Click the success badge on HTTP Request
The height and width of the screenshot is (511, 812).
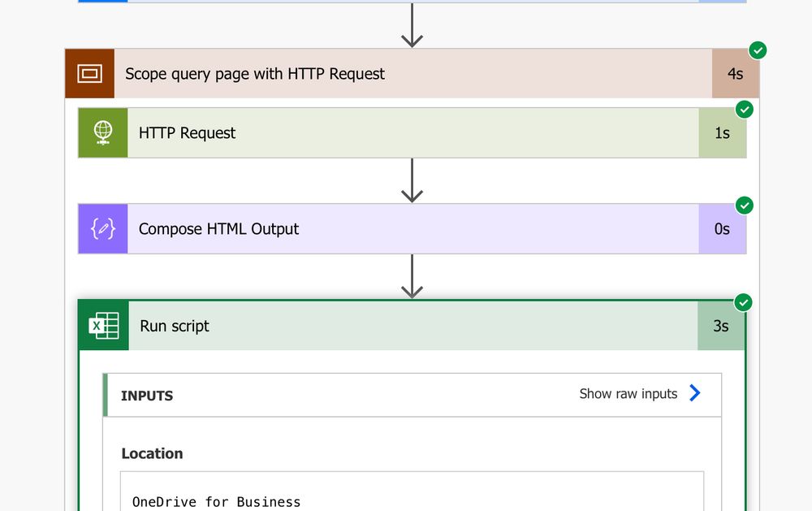(x=743, y=109)
